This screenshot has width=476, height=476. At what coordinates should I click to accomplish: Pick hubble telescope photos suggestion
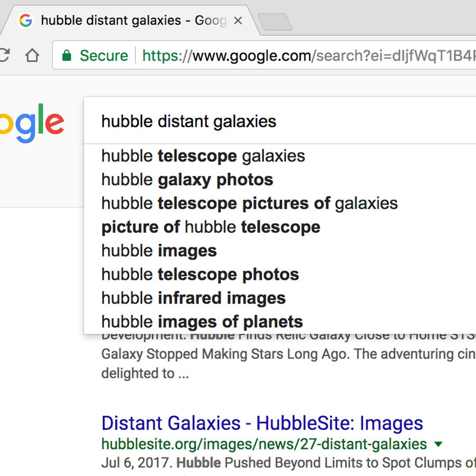200,275
